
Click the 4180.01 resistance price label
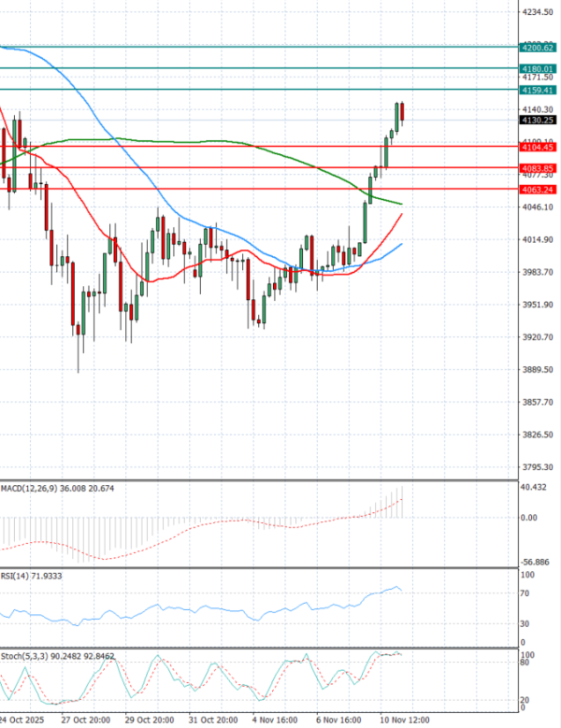click(539, 68)
